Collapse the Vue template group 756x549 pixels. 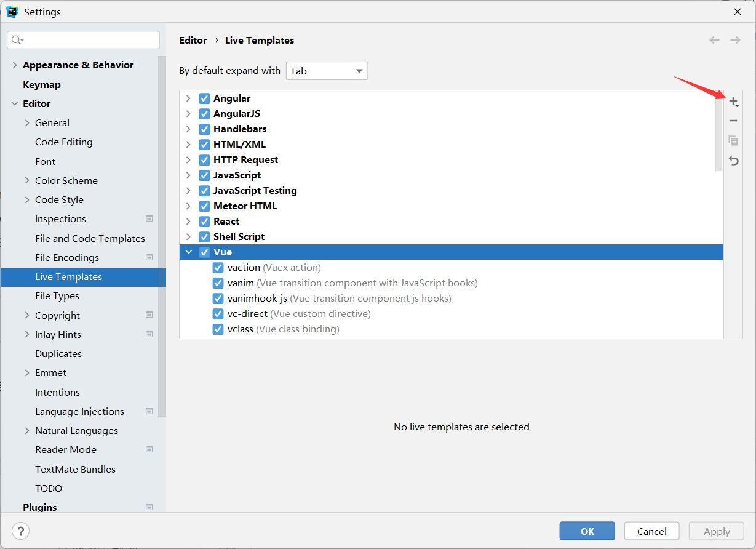tap(188, 252)
